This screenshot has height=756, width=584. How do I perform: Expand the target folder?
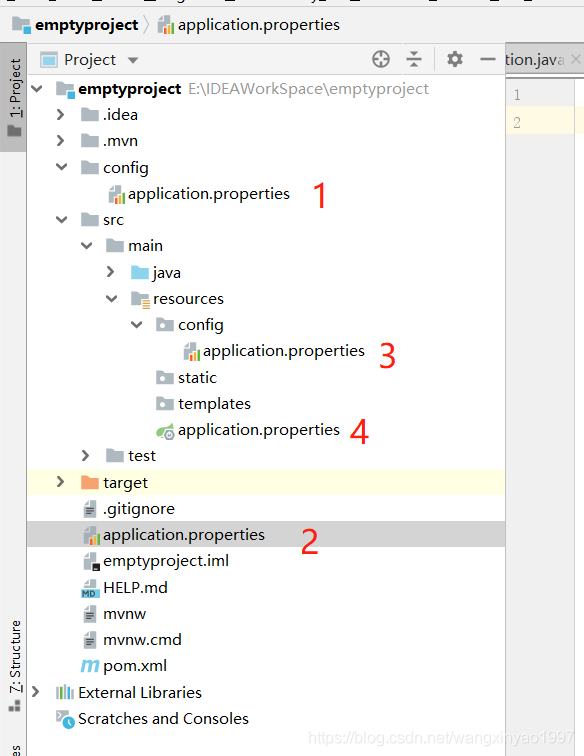(x=60, y=482)
